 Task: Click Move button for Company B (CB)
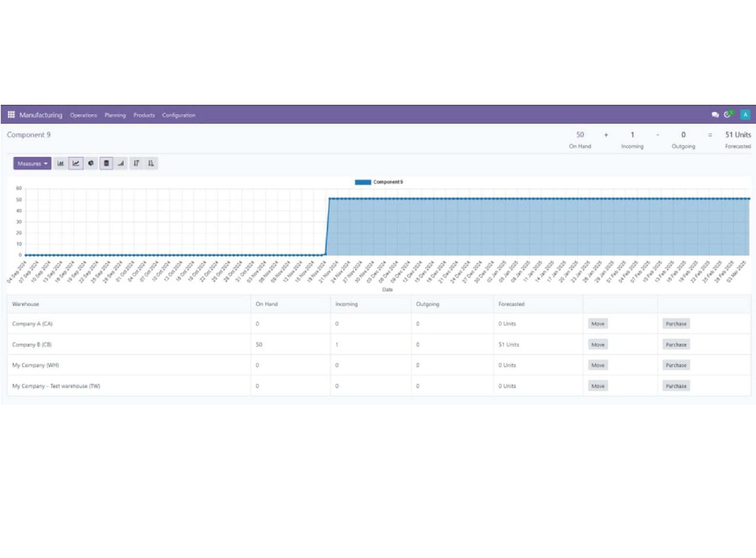[598, 345]
